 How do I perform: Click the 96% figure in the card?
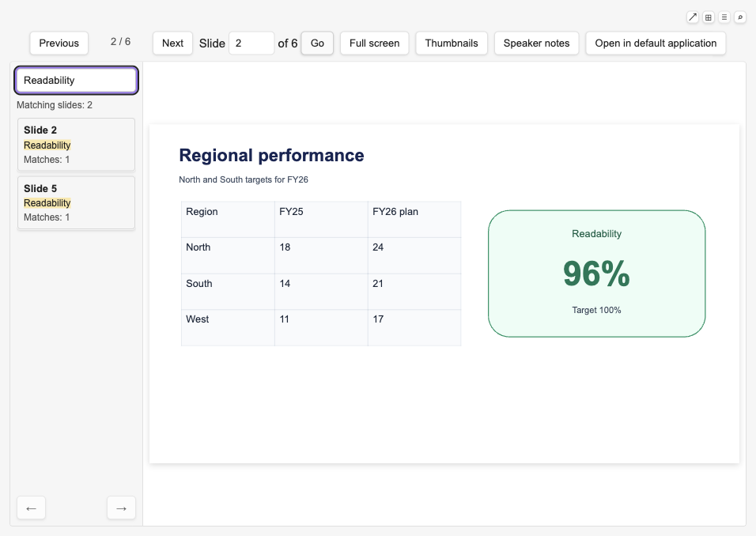click(596, 274)
